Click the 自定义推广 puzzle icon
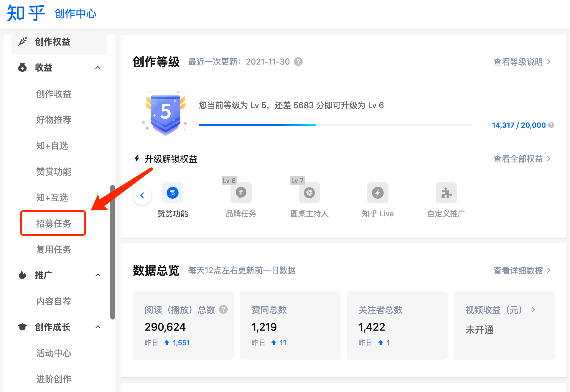This screenshot has width=570, height=392. click(x=446, y=193)
